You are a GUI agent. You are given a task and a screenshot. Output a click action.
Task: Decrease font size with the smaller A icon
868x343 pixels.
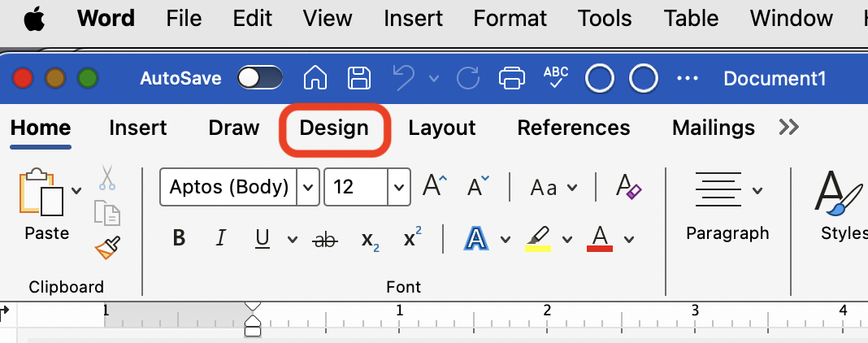point(478,186)
